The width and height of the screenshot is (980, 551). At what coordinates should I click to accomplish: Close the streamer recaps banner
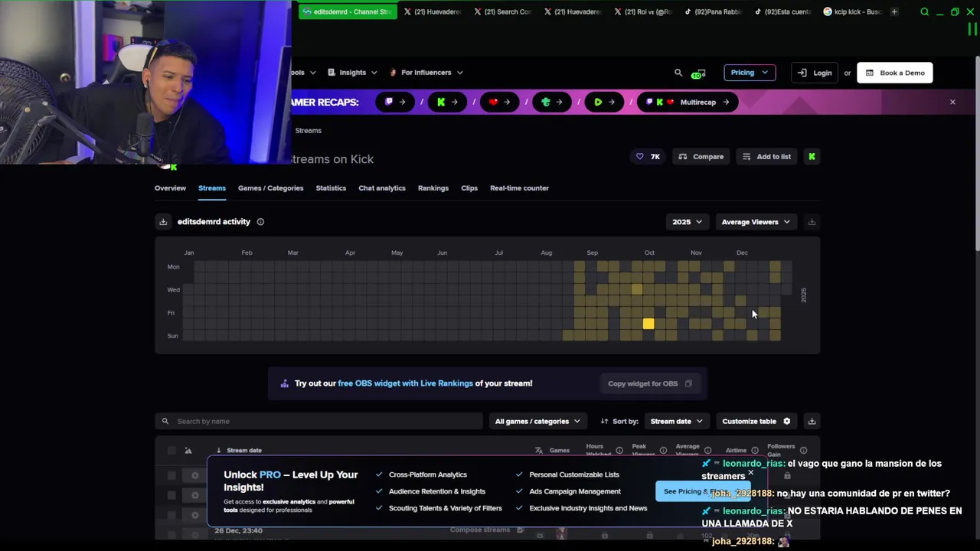click(952, 102)
